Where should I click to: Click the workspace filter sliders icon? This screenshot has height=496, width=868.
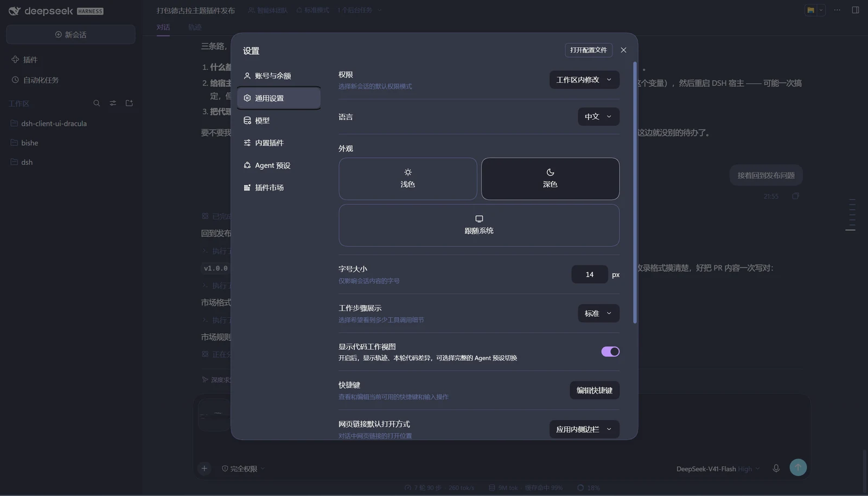click(x=113, y=103)
